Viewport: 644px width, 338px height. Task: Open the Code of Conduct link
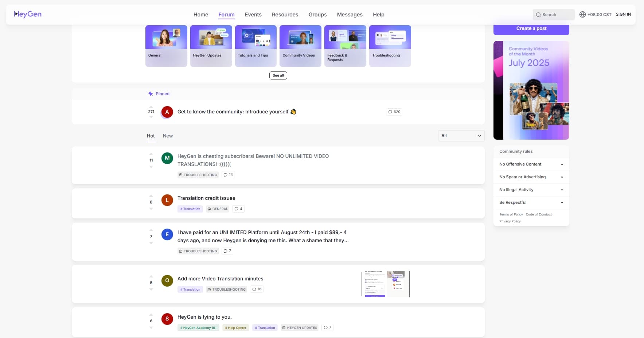[x=539, y=214]
